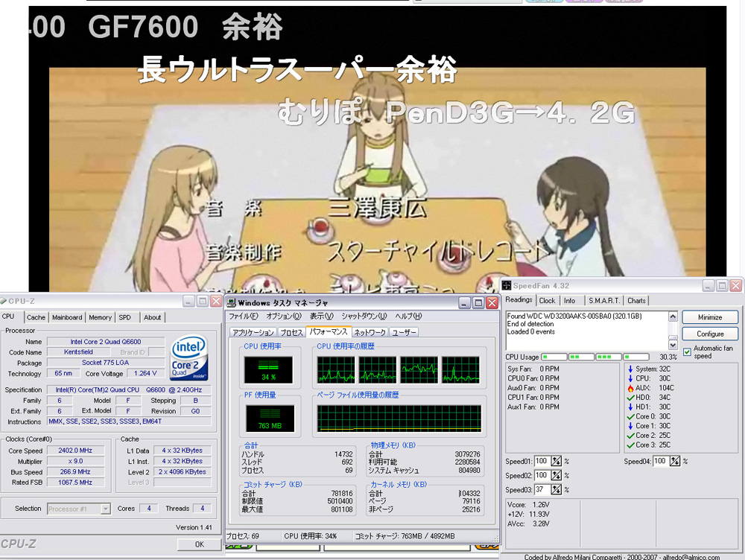
Task: Switch to the Cache tab in CPU-Z
Action: point(36,317)
